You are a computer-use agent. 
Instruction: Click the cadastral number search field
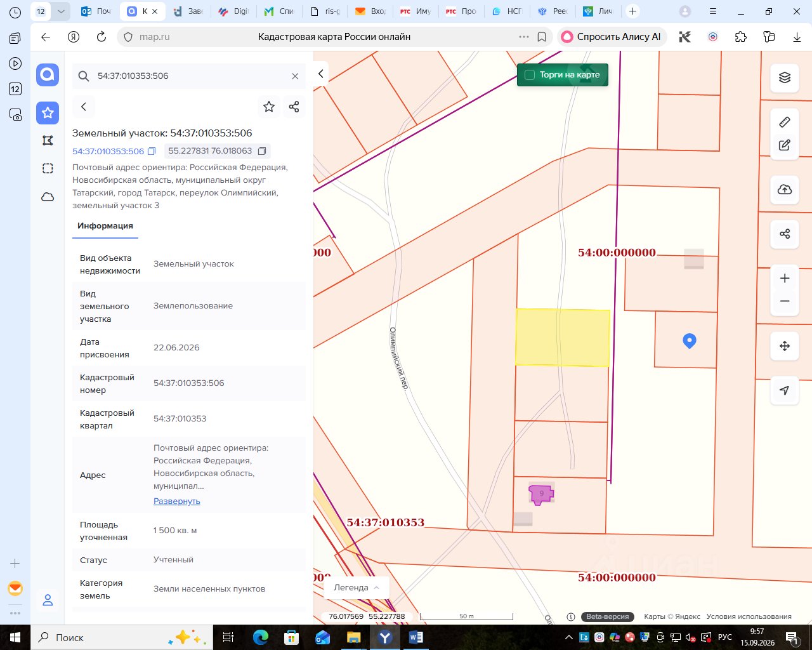(189, 76)
